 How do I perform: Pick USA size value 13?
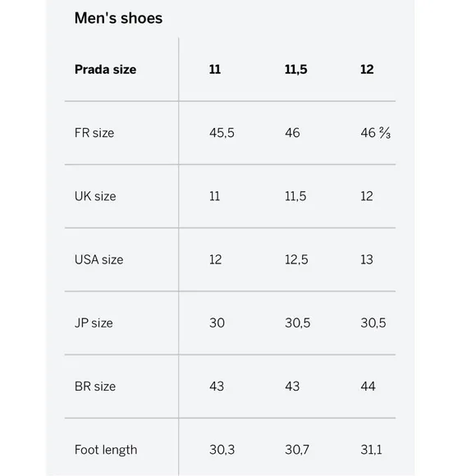367,259
